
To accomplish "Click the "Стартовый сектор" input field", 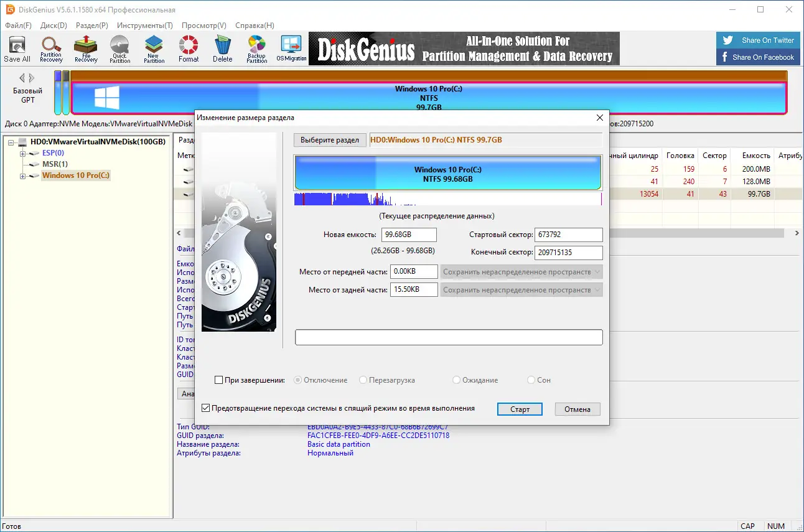I will (568, 235).
